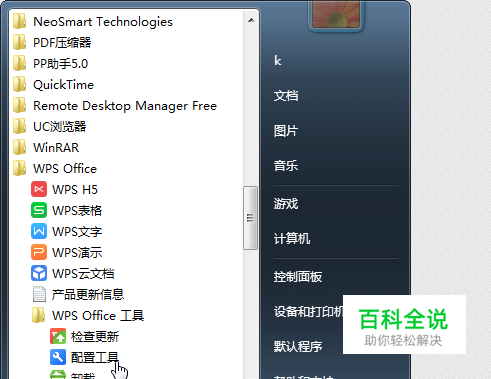The height and width of the screenshot is (379, 491).
Task: Select the 产品更新信息 text label
Action: tap(88, 295)
